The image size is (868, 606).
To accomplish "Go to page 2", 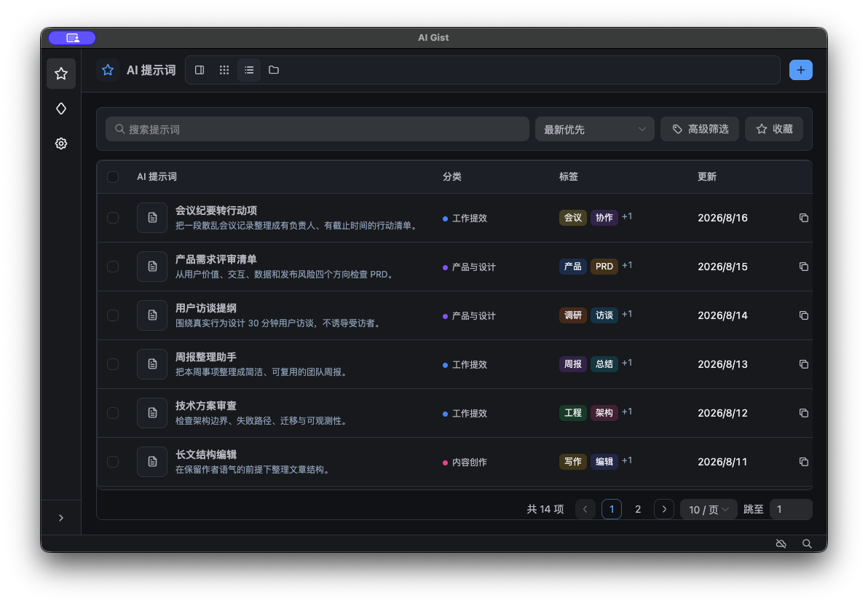I will pyautogui.click(x=638, y=509).
